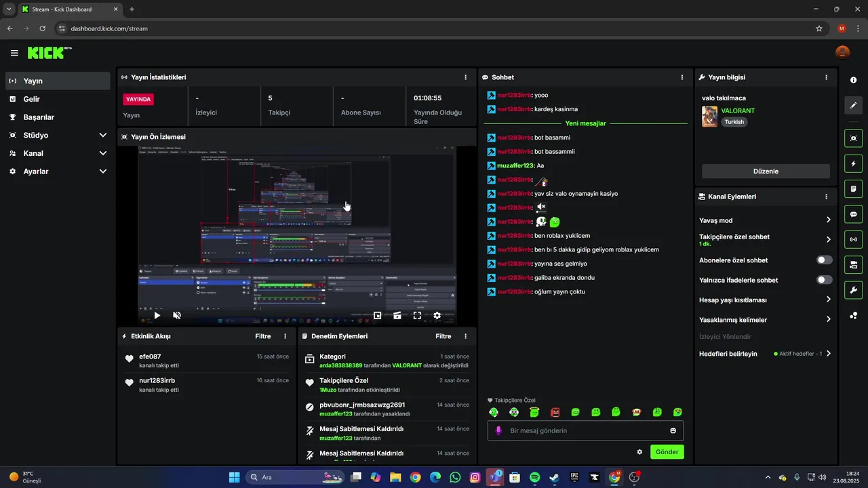Open preview player settings gear
This screenshot has width=868, height=488.
(x=437, y=315)
